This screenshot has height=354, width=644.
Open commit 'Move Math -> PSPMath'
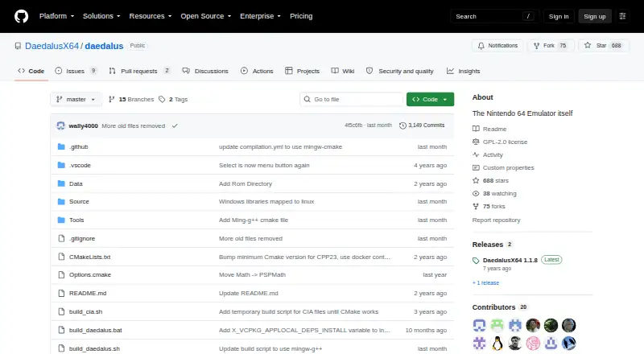point(252,274)
